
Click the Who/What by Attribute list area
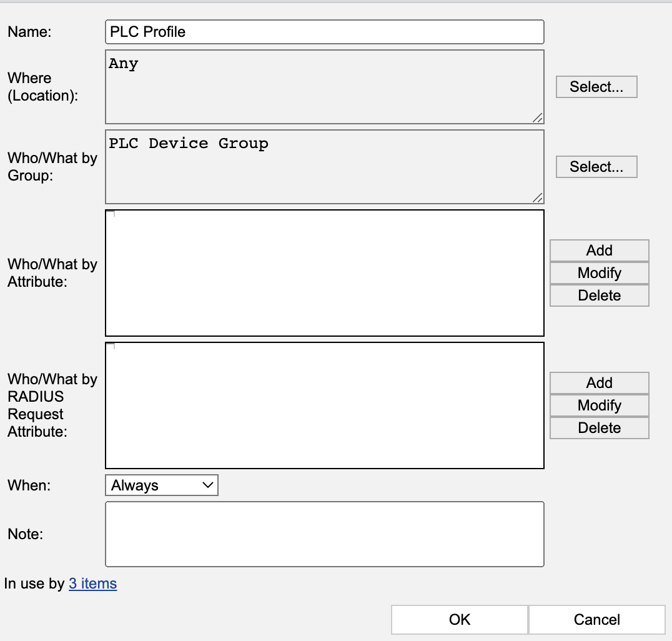pyautogui.click(x=325, y=273)
